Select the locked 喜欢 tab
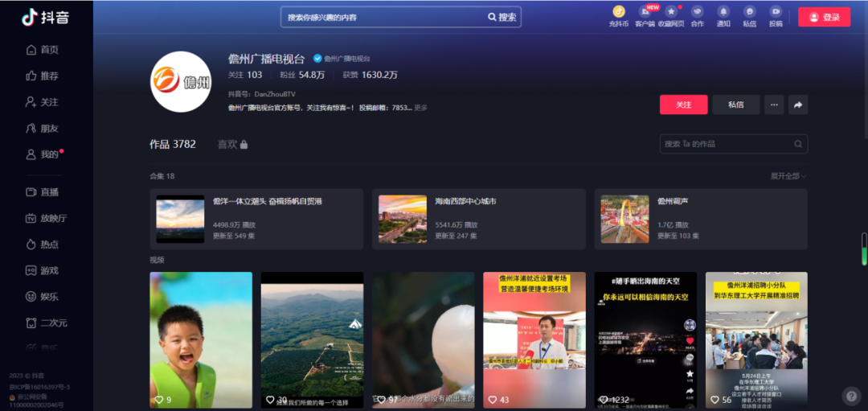868x411 pixels. (x=232, y=144)
